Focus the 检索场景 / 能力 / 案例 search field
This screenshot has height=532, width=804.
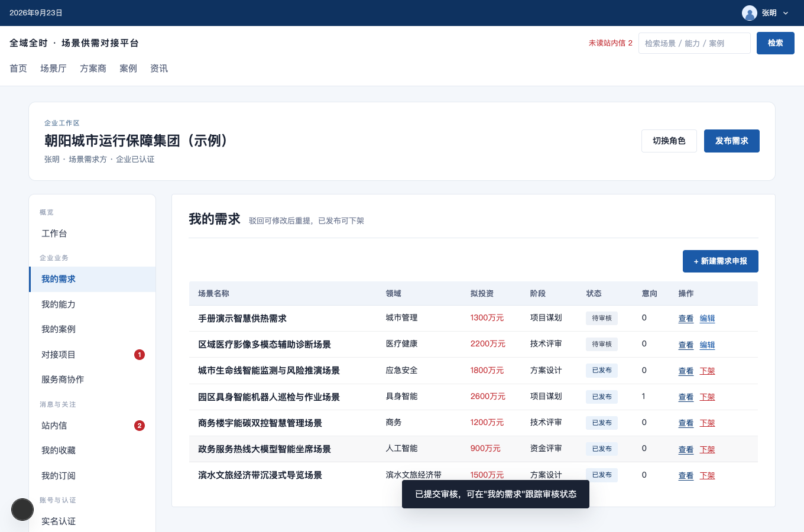coord(694,43)
